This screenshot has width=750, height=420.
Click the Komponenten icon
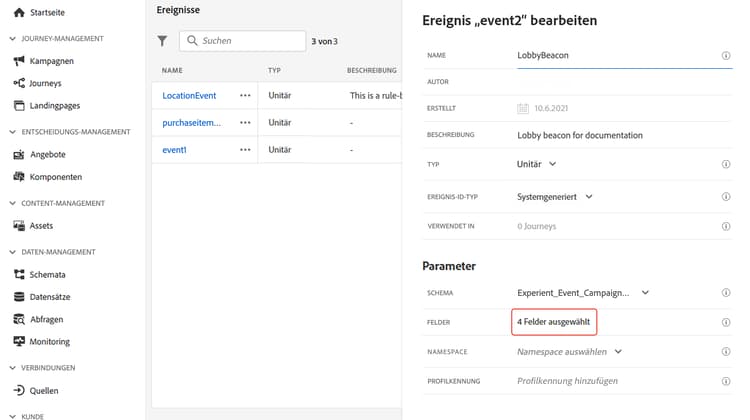coord(19,177)
